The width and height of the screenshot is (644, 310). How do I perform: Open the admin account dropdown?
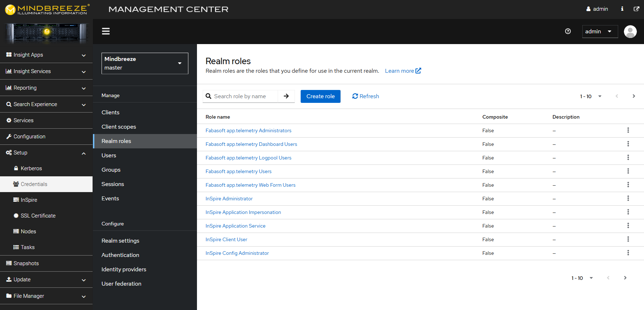[600, 32]
